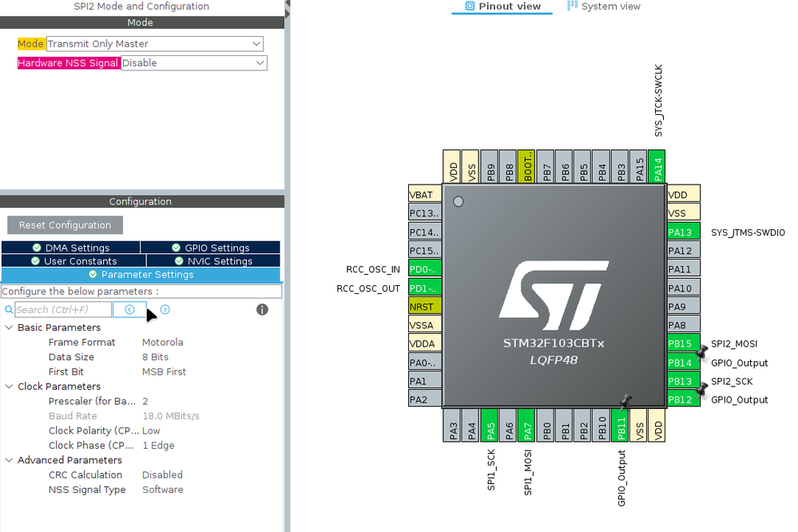Image resolution: width=798 pixels, height=532 pixels.
Task: Click the Clock Polarity value Low
Action: tap(151, 431)
